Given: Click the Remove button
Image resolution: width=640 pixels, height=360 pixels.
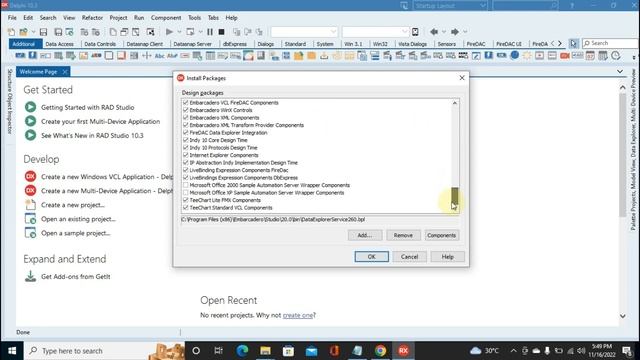Looking at the screenshot, I should (403, 235).
